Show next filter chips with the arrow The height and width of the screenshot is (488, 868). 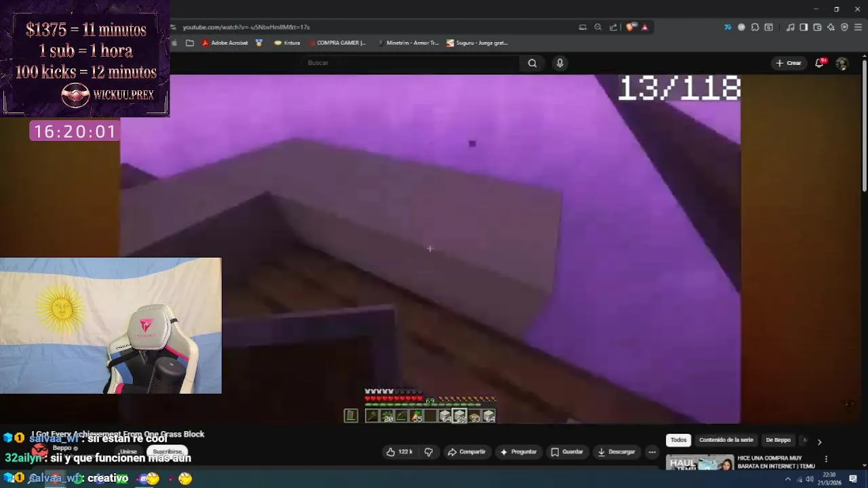point(819,442)
